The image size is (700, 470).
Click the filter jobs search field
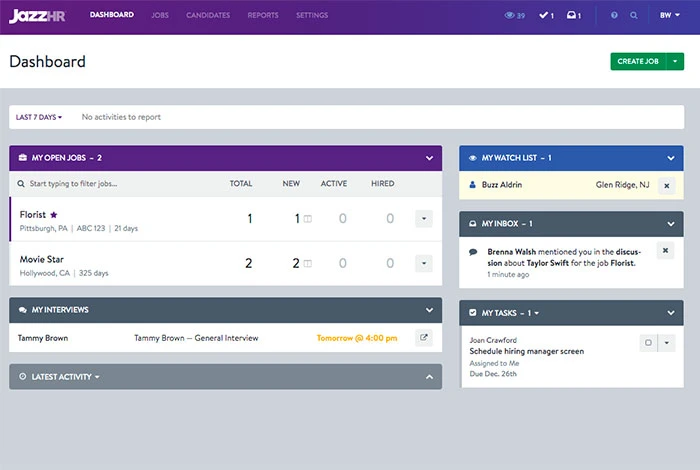pyautogui.click(x=115, y=184)
